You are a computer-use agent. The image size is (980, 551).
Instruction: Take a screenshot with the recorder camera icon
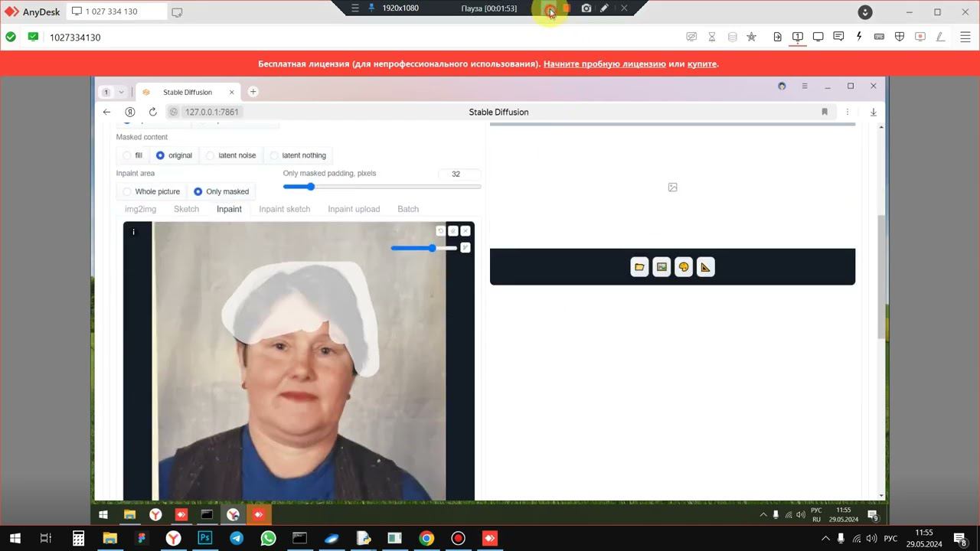586,8
